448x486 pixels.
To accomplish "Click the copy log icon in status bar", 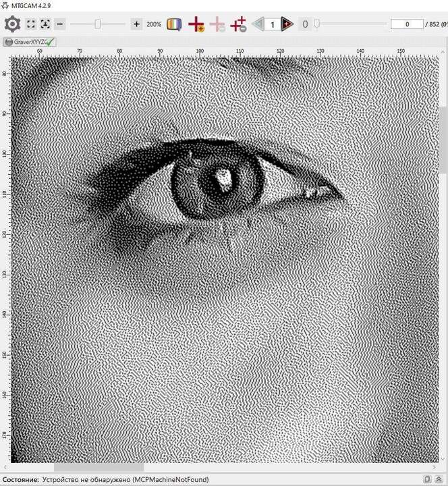I will [x=428, y=479].
